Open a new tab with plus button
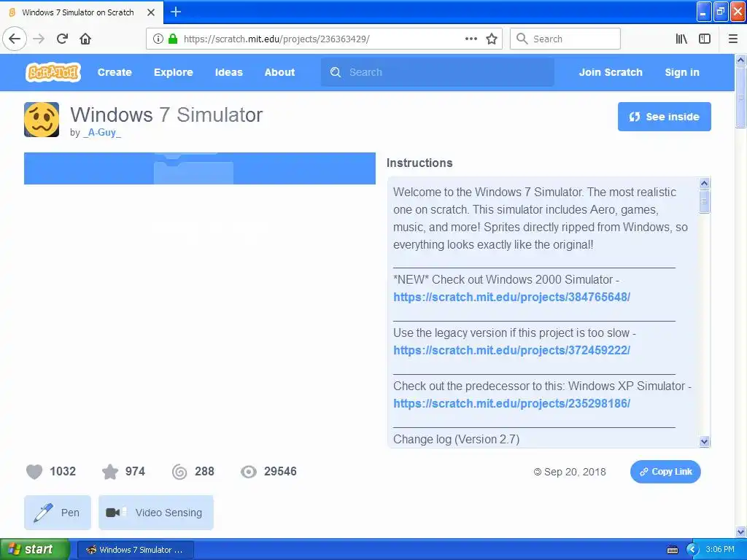 click(x=176, y=12)
